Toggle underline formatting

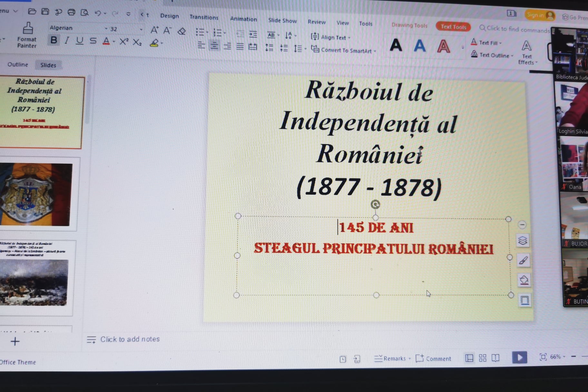click(80, 41)
